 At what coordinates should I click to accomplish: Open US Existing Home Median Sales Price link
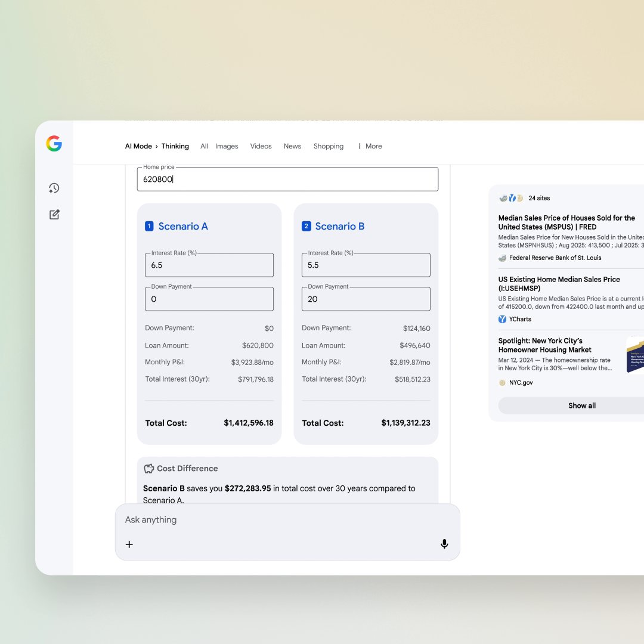coord(559,284)
